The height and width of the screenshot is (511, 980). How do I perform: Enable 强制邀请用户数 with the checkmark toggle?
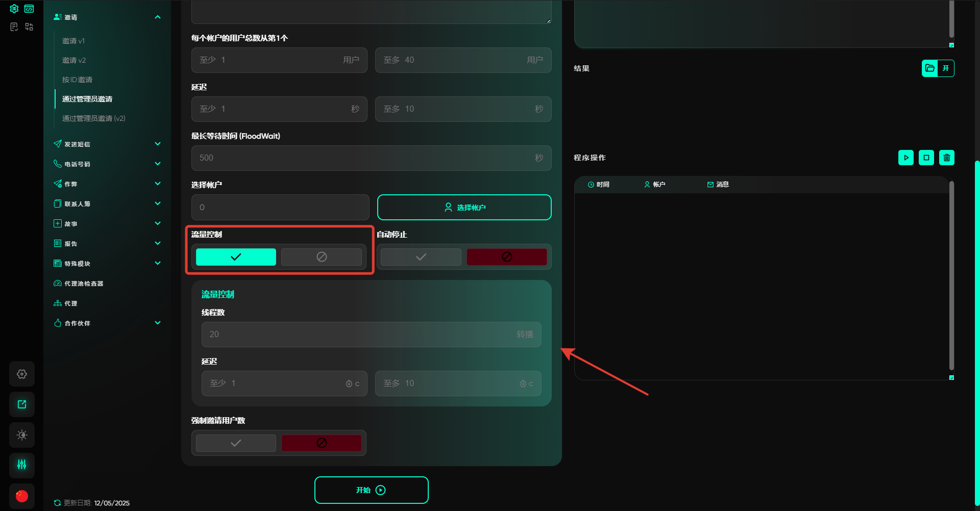tap(236, 443)
